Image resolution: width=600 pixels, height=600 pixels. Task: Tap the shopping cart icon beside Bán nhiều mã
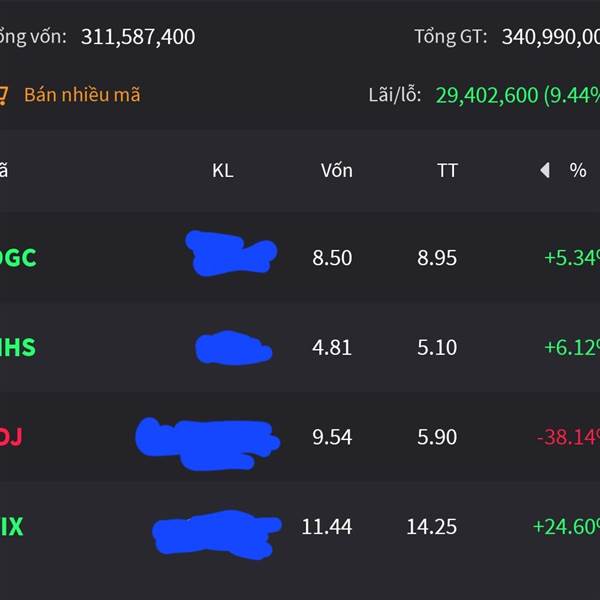click(x=3, y=96)
